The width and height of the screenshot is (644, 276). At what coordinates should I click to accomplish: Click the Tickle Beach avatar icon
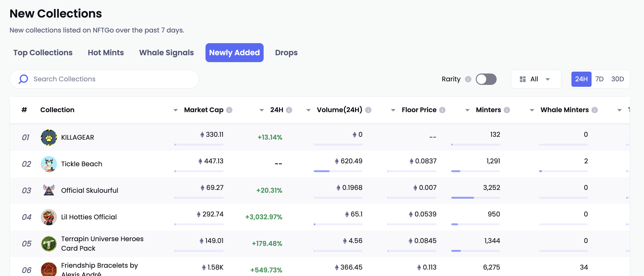(49, 164)
